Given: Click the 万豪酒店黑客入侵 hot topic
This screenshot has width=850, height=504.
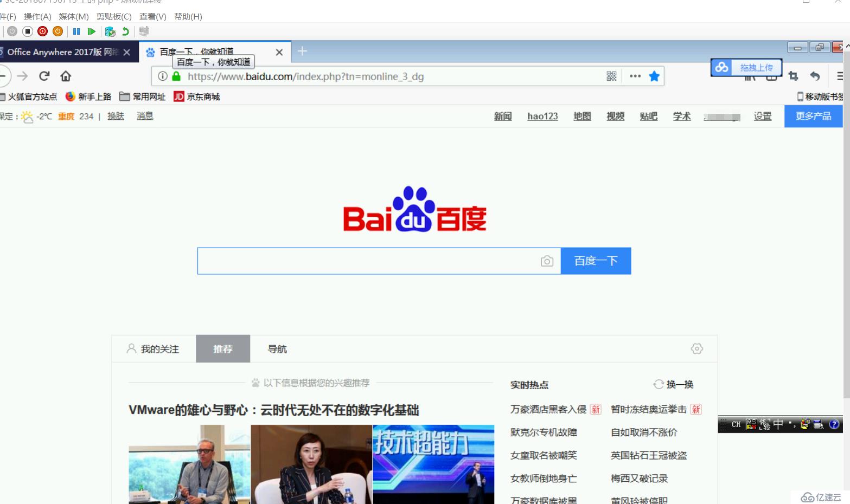Looking at the screenshot, I should [548, 409].
